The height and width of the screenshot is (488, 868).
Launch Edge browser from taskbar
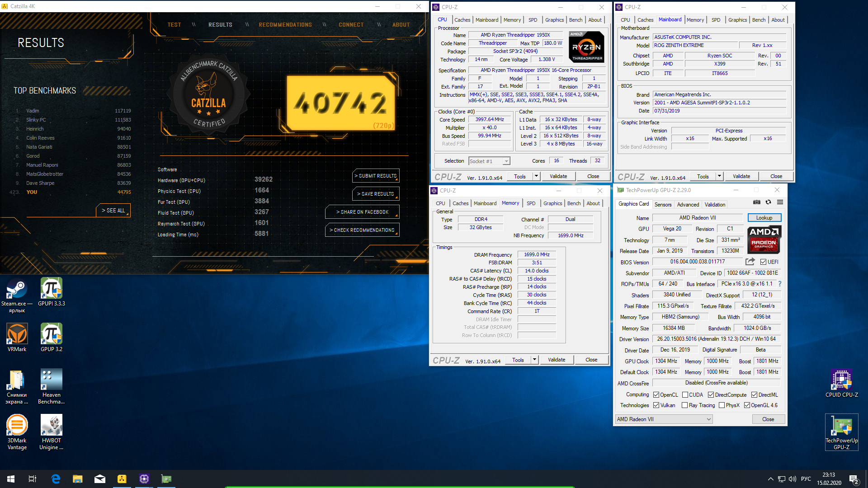click(x=56, y=479)
